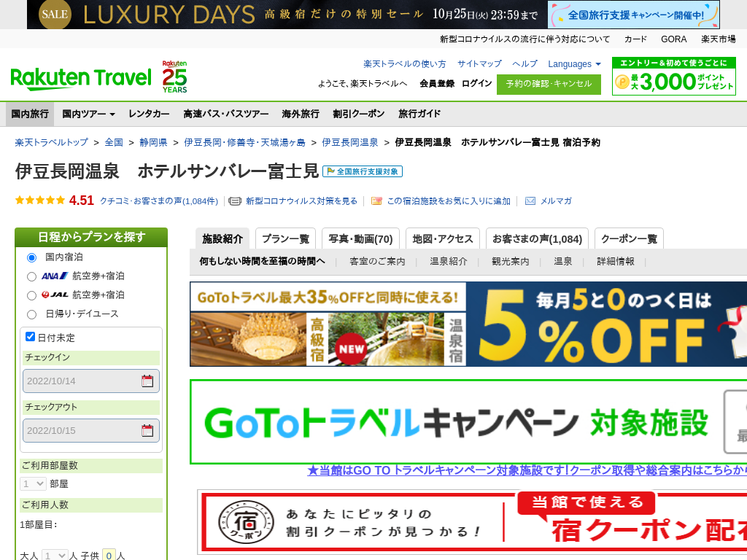
Task: Click the gold P point coin icon
Action: (x=622, y=82)
